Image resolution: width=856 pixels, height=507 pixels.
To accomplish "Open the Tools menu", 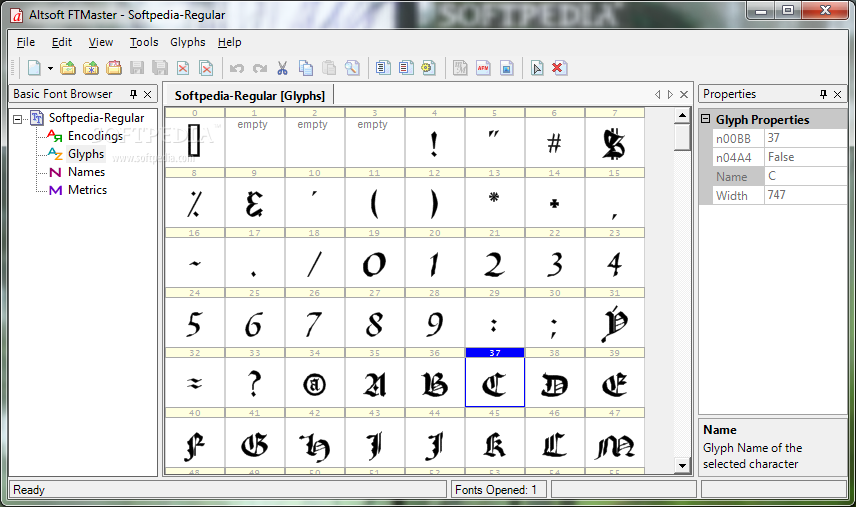I will tap(144, 42).
